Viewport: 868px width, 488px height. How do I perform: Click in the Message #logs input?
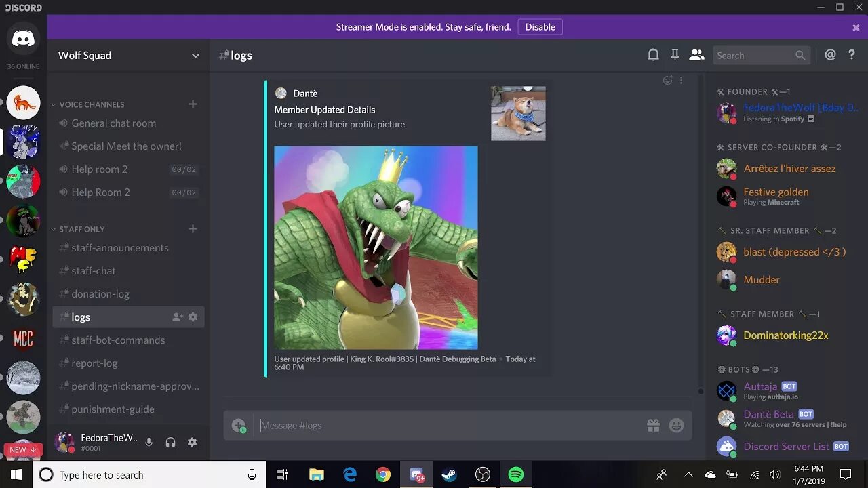click(448, 425)
